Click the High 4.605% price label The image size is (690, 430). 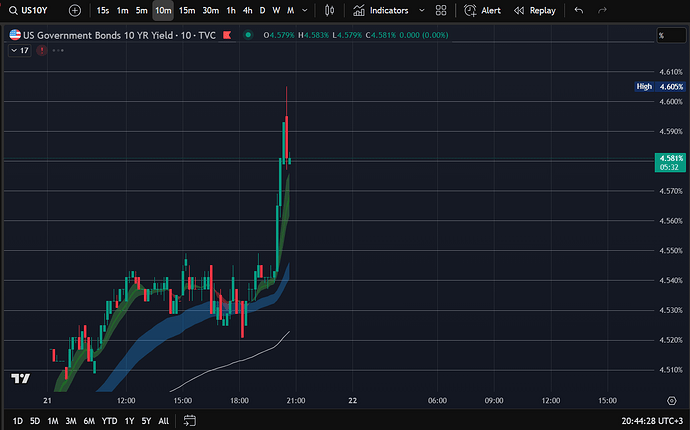point(660,87)
